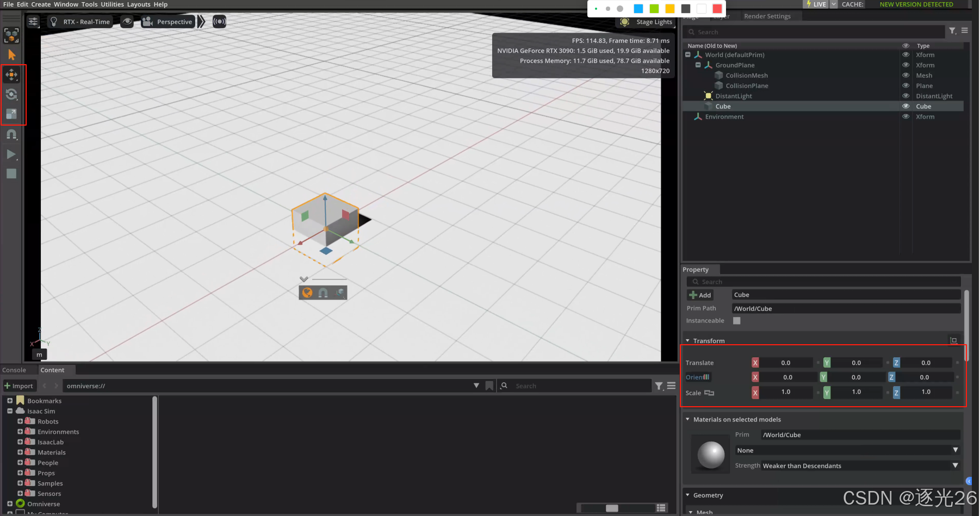Select the CollisionMesh prim
The width and height of the screenshot is (980, 516).
click(746, 76)
